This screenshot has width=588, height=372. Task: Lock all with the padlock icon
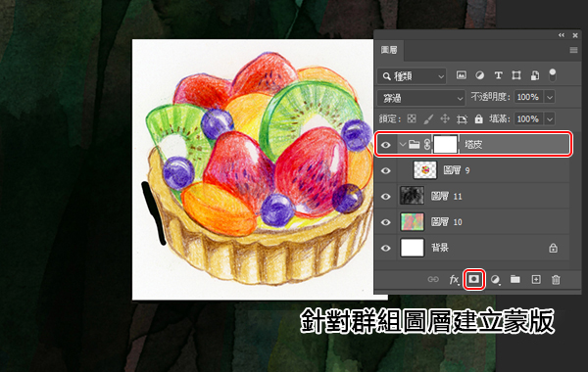(478, 119)
